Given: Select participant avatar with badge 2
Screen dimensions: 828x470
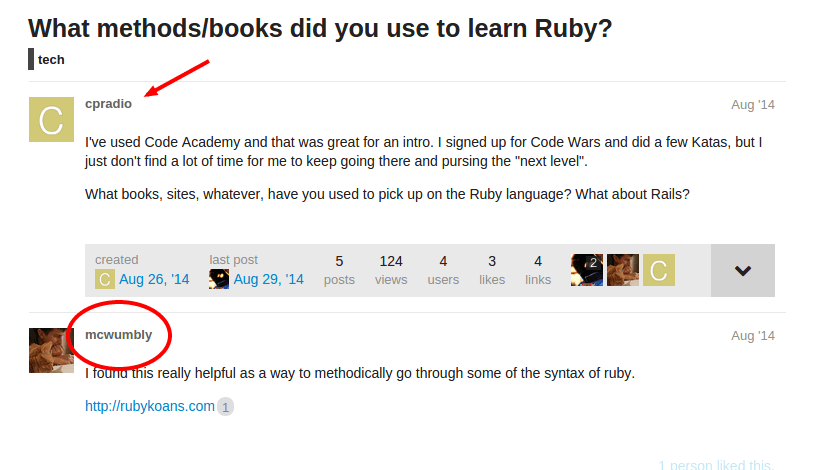Looking at the screenshot, I should click(587, 270).
